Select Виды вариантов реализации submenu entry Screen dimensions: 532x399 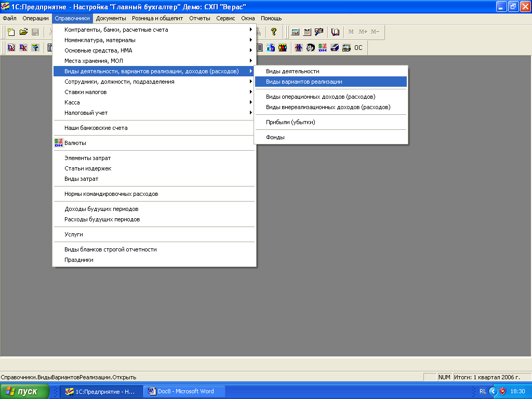click(x=331, y=82)
